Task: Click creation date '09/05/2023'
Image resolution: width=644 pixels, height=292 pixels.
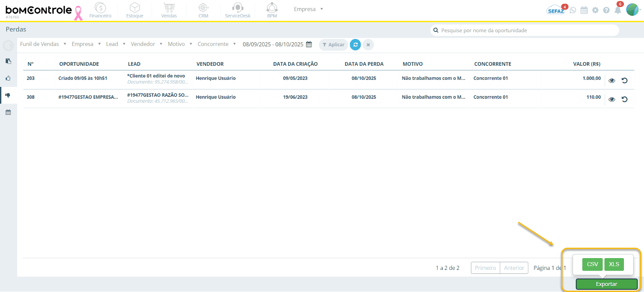Action: 295,78
